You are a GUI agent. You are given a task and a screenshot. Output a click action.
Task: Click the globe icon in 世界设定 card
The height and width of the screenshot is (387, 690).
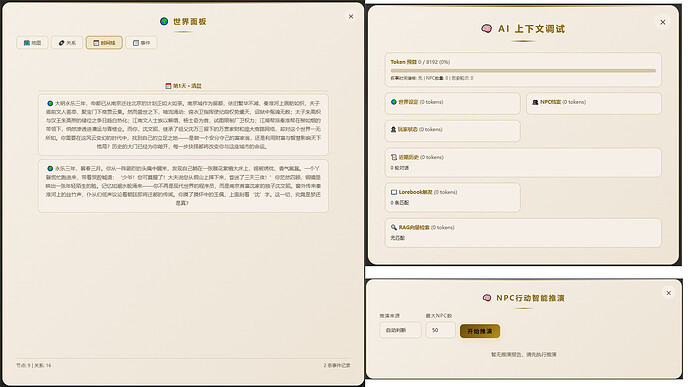(x=394, y=102)
